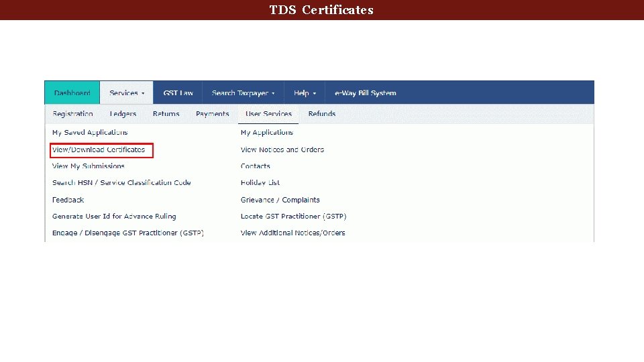This screenshot has height=362, width=644.
Task: Click Generate User Id for Advance Ruling
Action: point(114,217)
